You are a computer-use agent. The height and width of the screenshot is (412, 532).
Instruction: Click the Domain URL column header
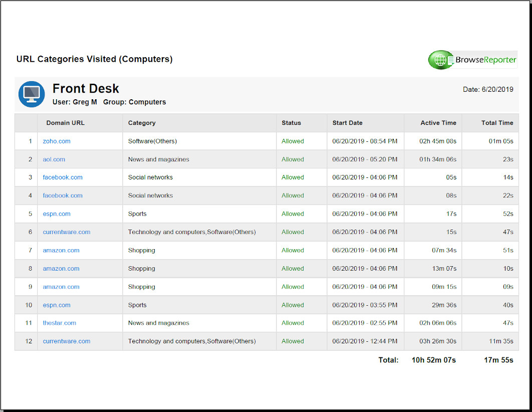pyautogui.click(x=66, y=123)
